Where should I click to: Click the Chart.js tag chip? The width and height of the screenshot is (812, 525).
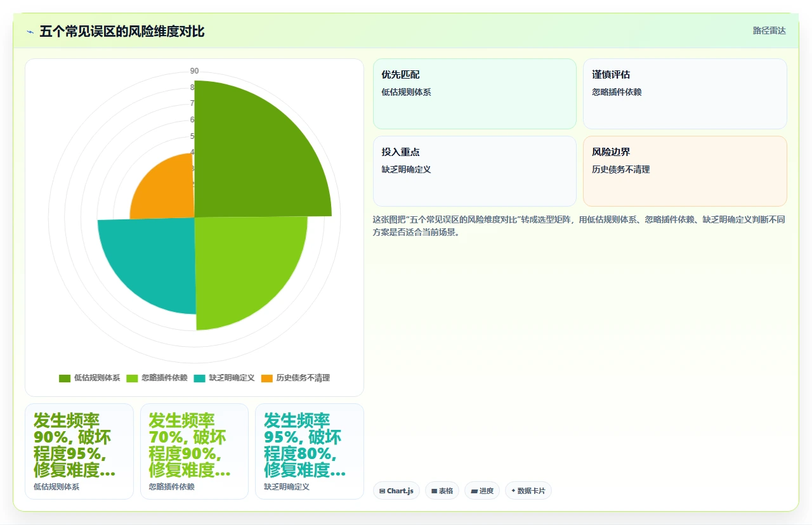(x=396, y=491)
